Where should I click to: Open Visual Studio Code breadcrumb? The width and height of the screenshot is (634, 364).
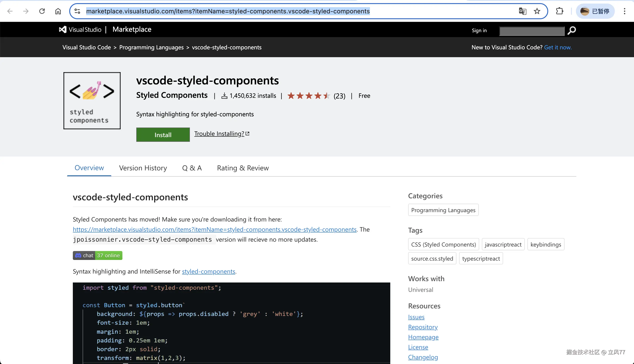[x=86, y=48]
